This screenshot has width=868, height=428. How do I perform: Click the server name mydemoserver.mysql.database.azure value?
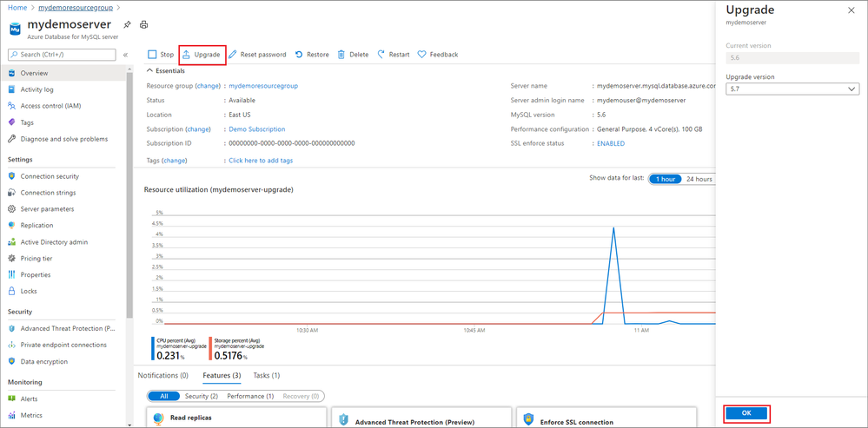(657, 86)
